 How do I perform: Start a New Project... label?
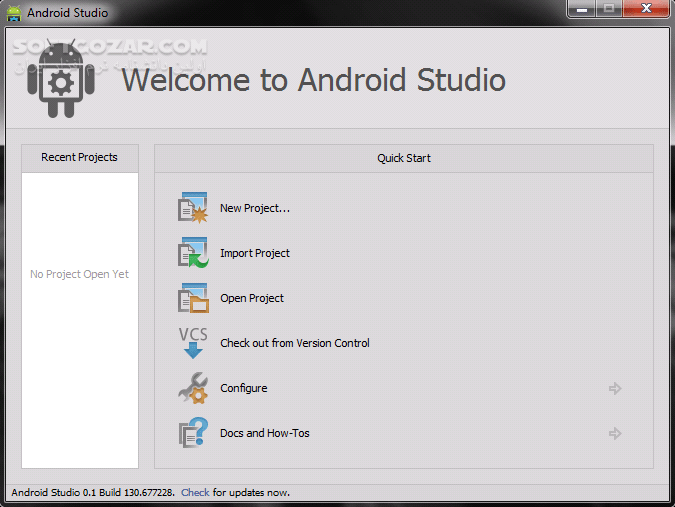255,208
